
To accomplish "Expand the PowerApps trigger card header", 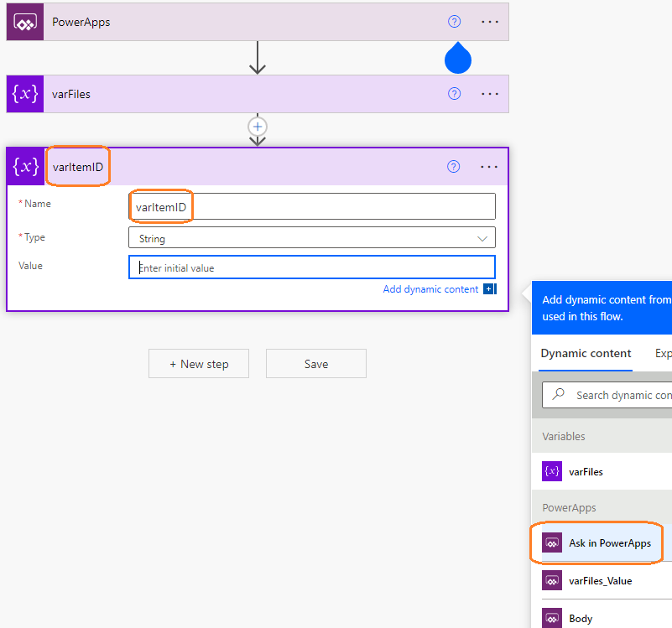I will [258, 22].
